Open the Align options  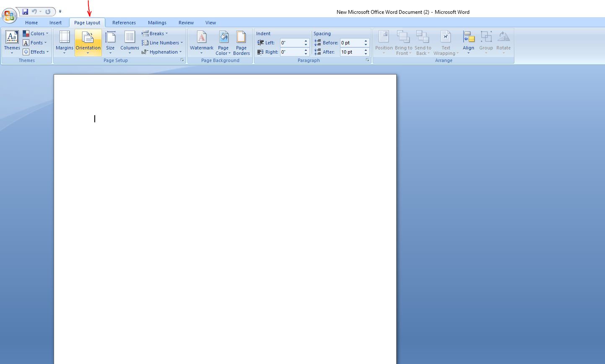(x=468, y=42)
